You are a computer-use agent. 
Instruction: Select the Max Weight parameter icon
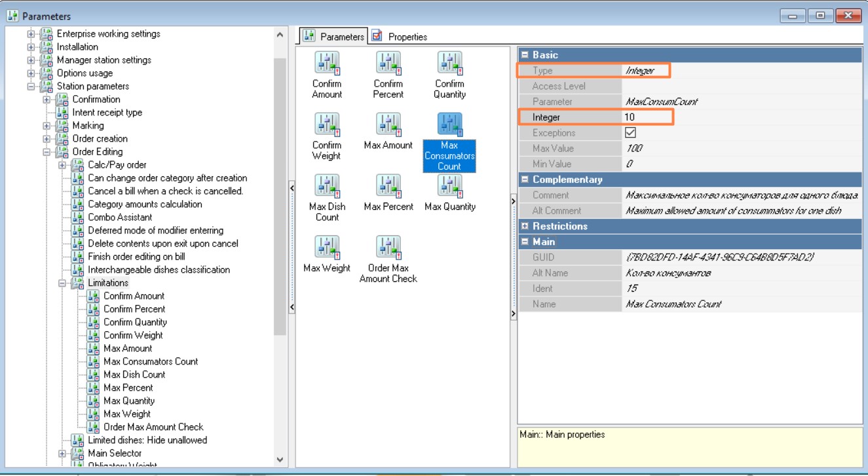(326, 248)
